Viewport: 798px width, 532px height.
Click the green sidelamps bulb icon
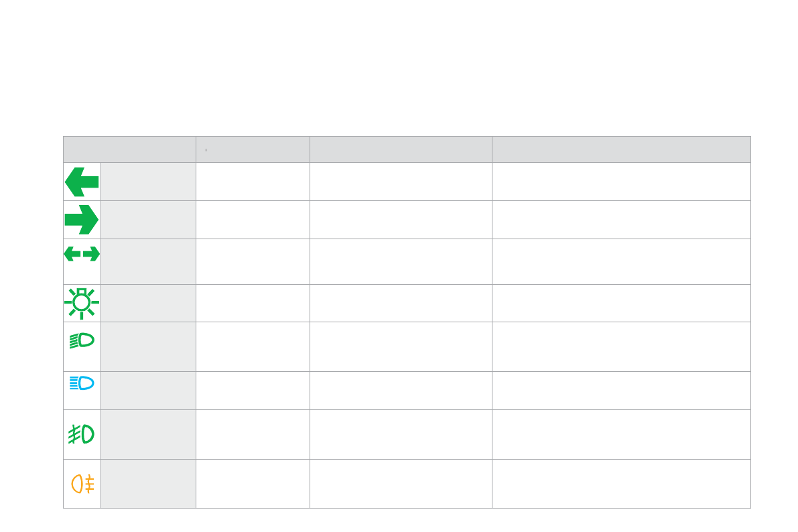(82, 304)
